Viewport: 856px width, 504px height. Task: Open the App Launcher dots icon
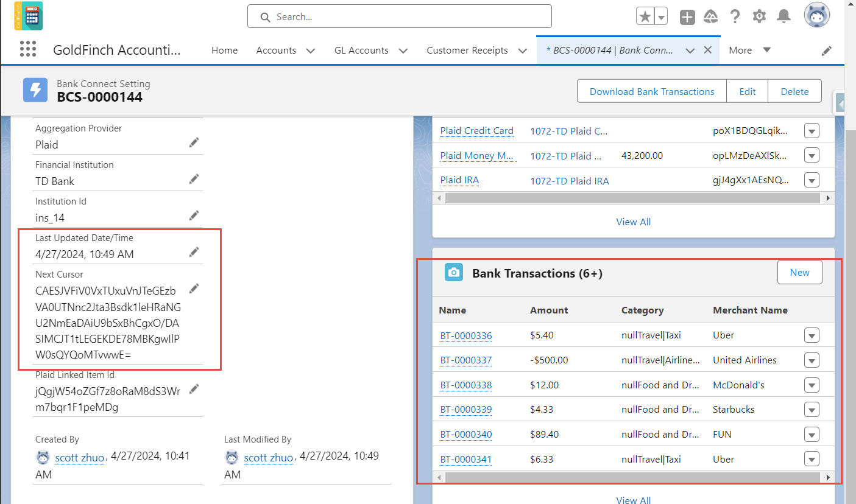pyautogui.click(x=28, y=49)
